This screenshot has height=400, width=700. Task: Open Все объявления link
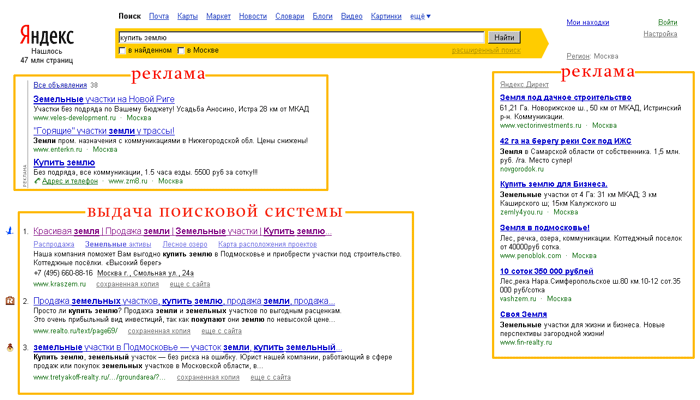coord(60,85)
